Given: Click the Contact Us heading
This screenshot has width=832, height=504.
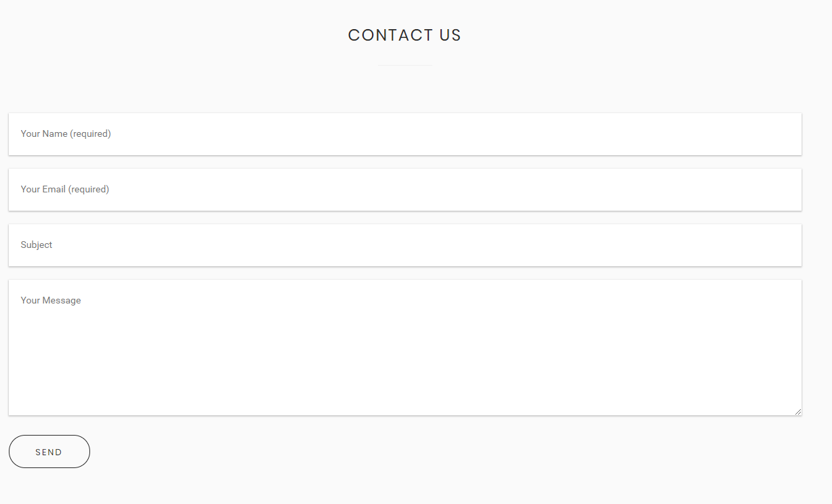Looking at the screenshot, I should coord(404,35).
